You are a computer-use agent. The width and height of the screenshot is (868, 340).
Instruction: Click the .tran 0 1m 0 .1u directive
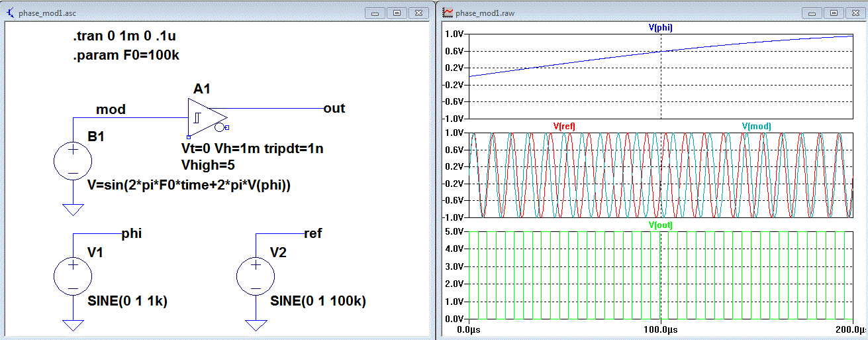[123, 38]
